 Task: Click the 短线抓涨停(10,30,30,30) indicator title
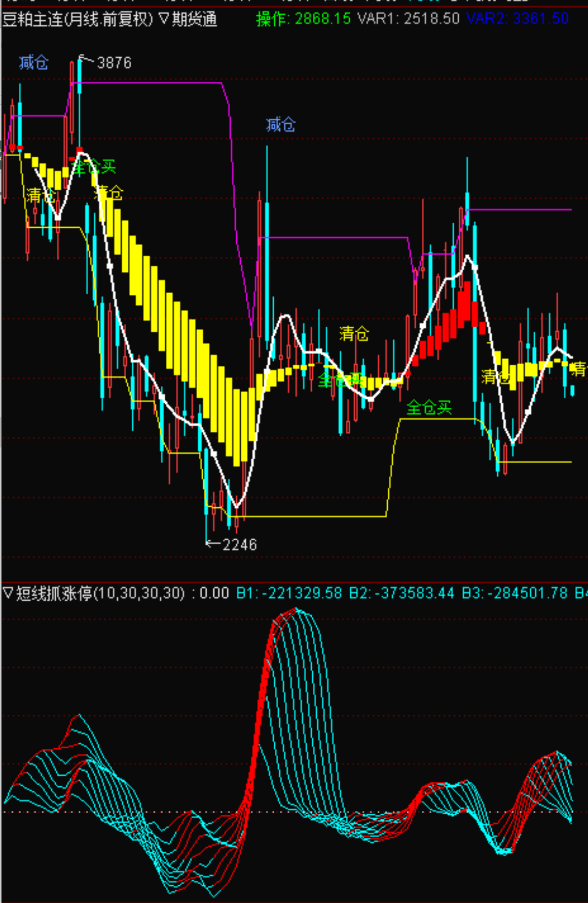(100, 593)
